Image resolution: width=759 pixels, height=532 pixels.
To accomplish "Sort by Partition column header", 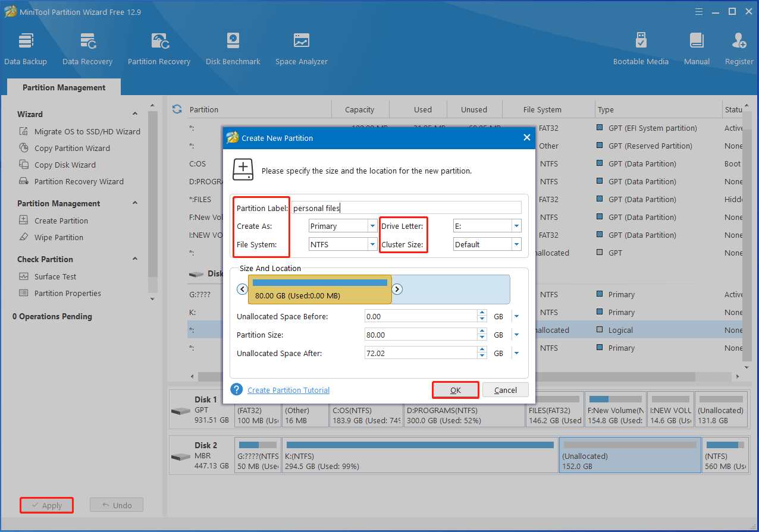I will 259,109.
